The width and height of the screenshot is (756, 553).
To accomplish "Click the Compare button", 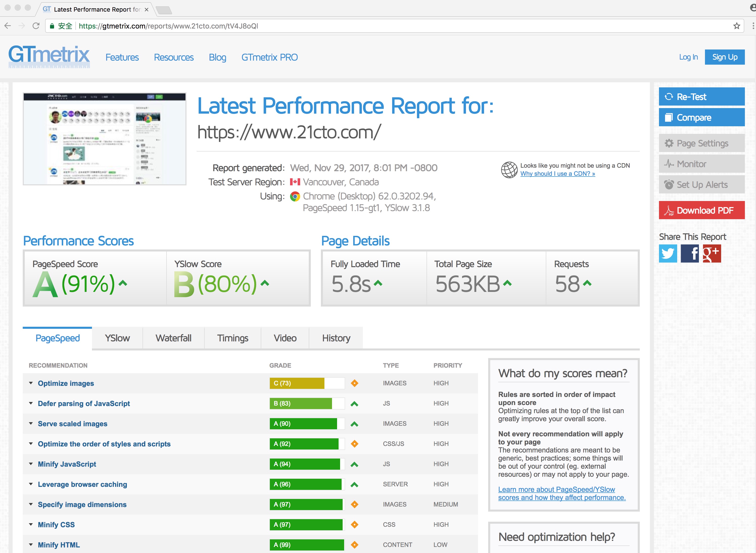I will (702, 117).
